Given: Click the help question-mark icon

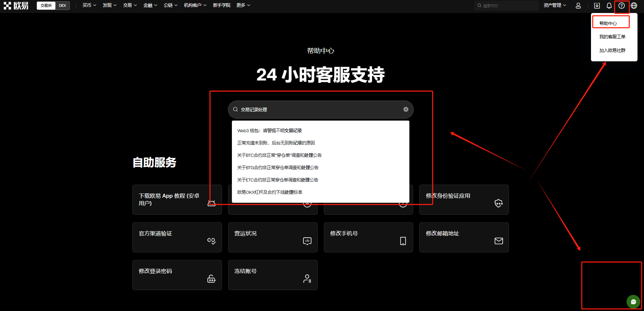Looking at the screenshot, I should pyautogui.click(x=621, y=5).
